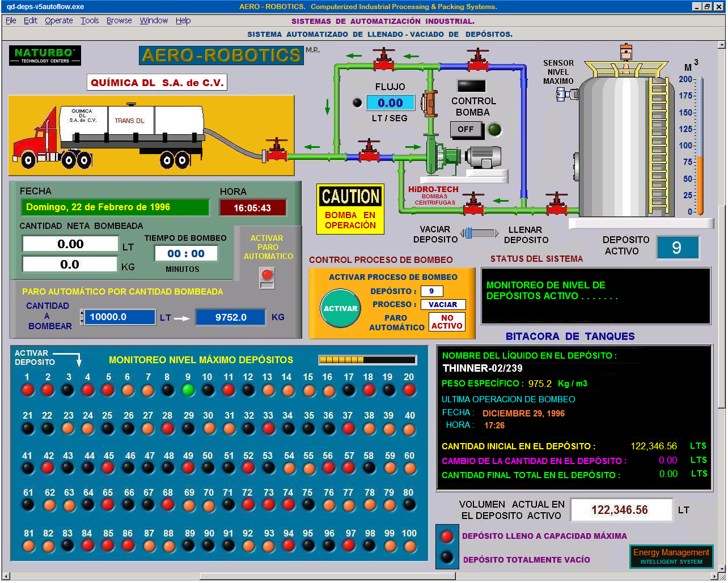Open the File menu
Screen dimensions: 728x583
coord(11,20)
